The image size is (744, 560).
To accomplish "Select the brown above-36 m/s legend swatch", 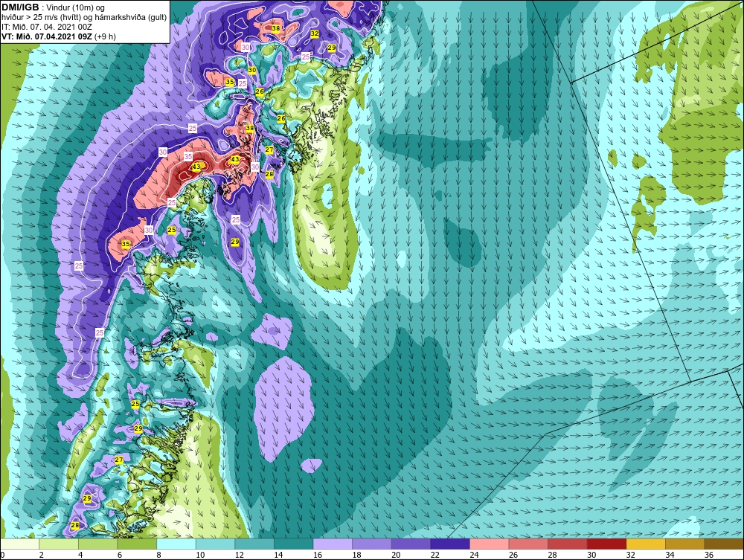I will [x=724, y=544].
